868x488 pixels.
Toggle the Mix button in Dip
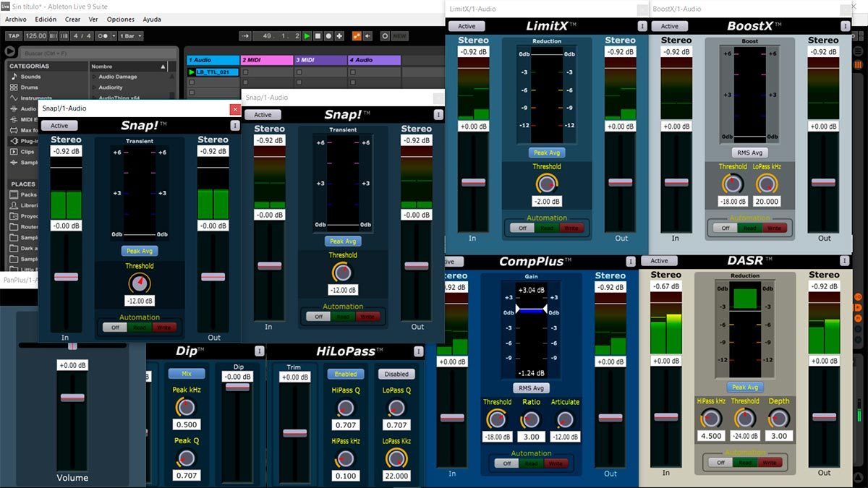click(x=187, y=374)
